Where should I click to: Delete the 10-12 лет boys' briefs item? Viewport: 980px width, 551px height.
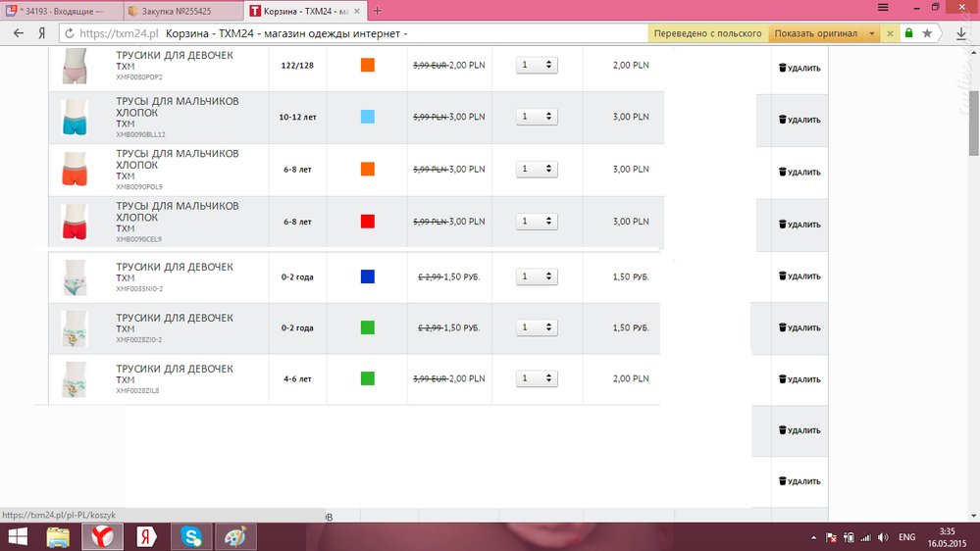(x=799, y=120)
